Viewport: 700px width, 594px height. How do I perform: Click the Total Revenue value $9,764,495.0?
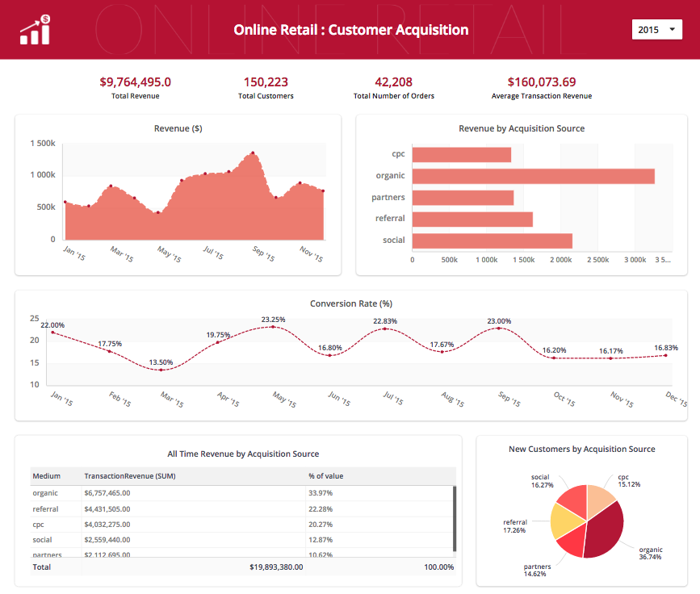tap(135, 82)
